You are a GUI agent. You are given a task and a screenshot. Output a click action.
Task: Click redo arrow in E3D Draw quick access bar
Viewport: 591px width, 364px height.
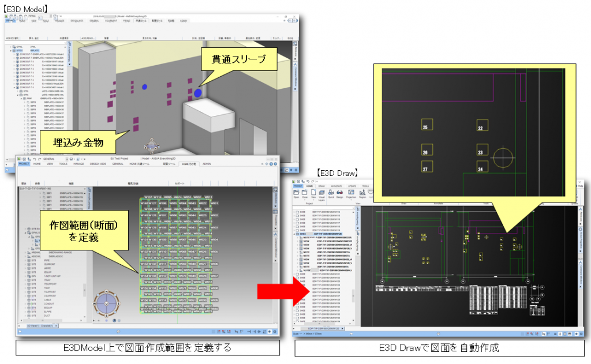pos(313,181)
